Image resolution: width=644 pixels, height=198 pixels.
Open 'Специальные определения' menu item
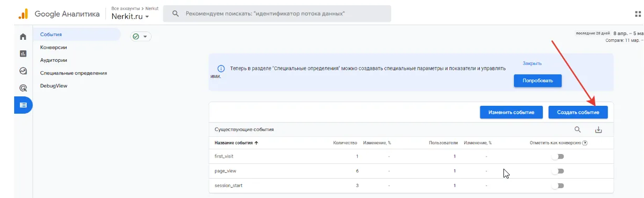[73, 73]
